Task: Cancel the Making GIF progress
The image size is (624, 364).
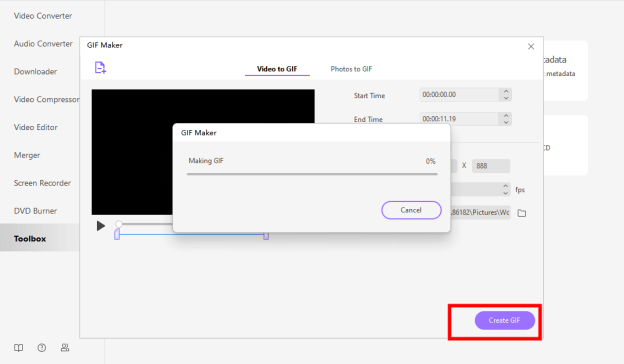Action: (411, 210)
